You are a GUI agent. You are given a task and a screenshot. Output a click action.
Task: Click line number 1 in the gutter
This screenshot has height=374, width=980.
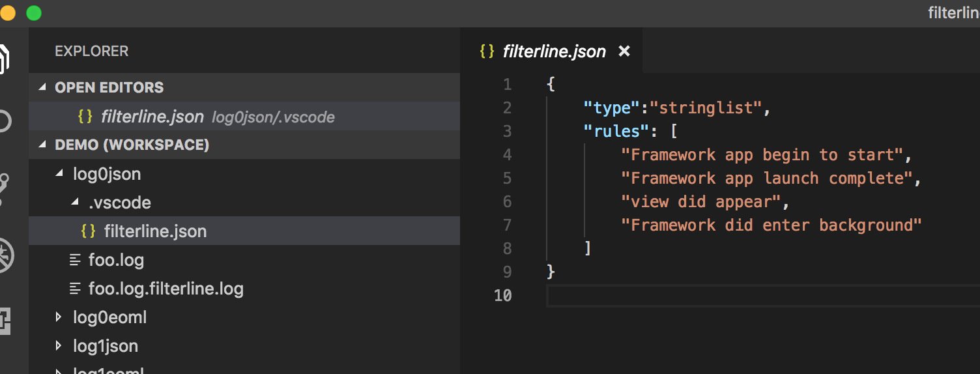click(508, 85)
